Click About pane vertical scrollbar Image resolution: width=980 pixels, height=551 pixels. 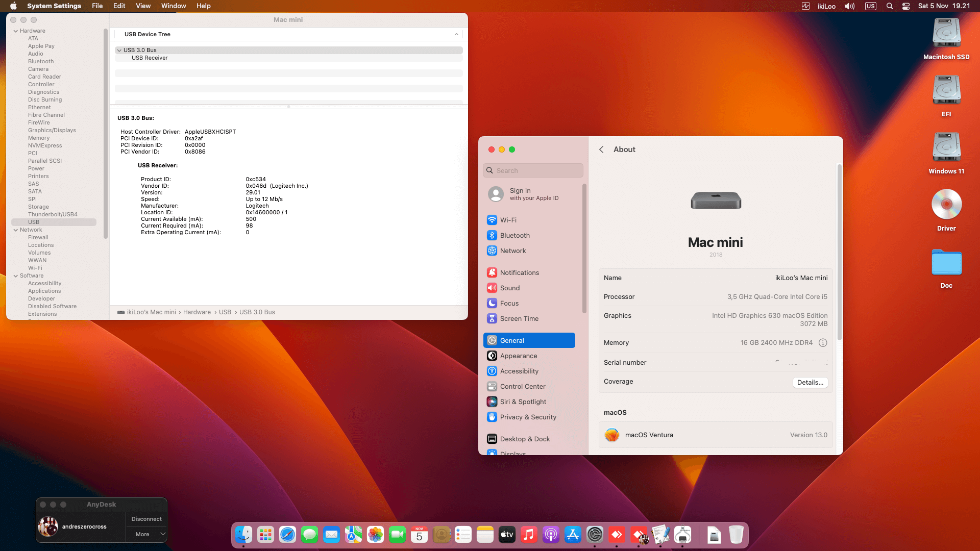click(x=839, y=253)
